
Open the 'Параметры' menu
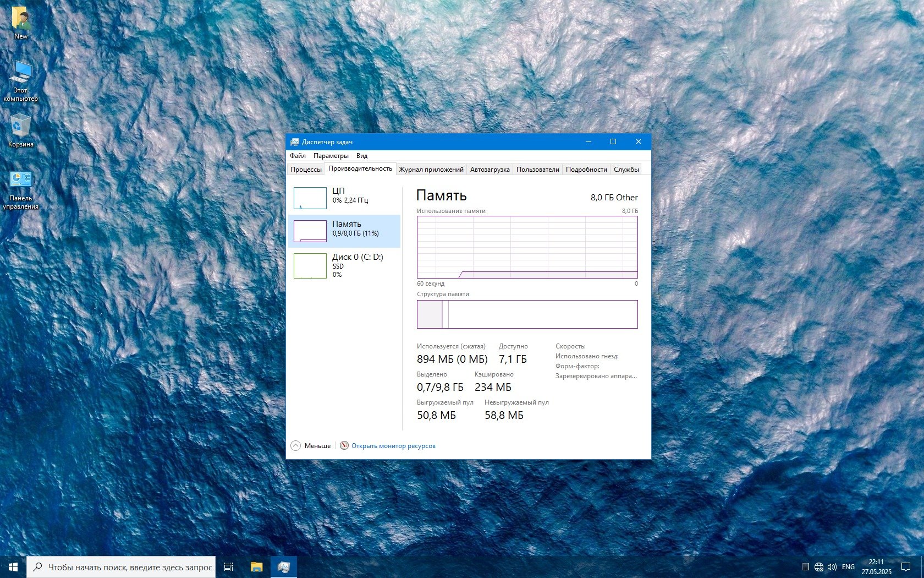331,156
